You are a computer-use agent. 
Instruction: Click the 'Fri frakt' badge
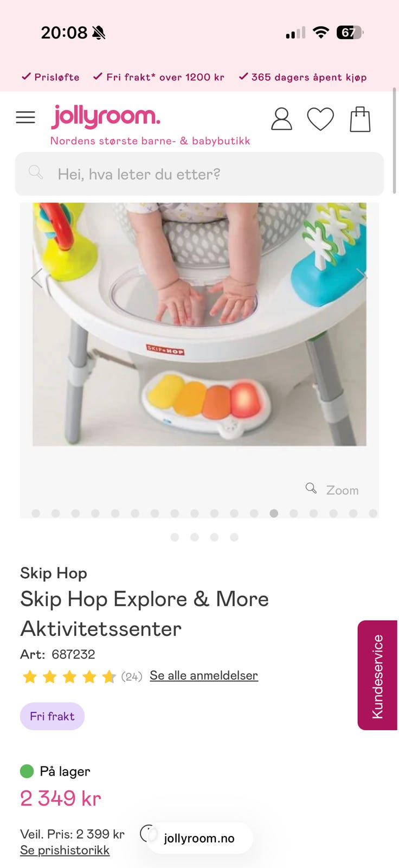53,716
